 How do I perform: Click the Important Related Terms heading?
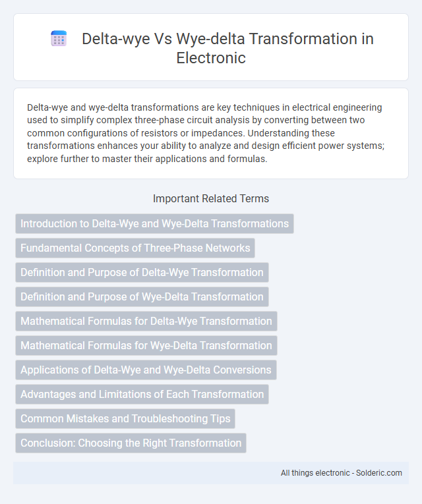click(x=211, y=199)
